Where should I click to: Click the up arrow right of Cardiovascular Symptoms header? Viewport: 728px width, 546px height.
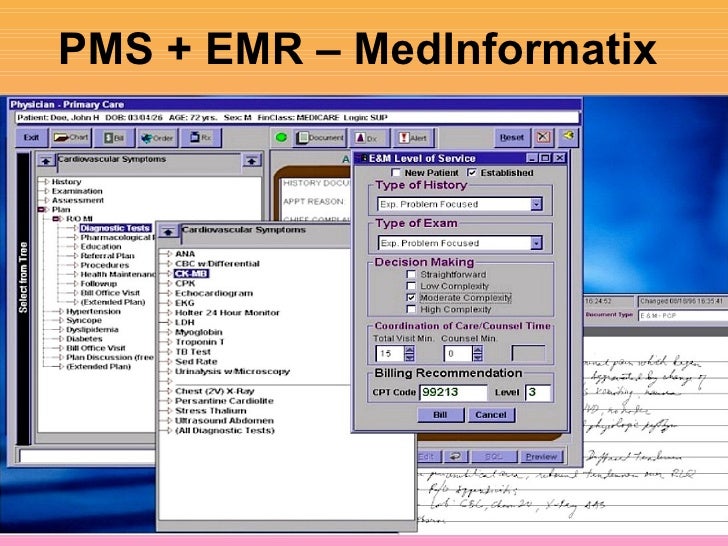(252, 161)
